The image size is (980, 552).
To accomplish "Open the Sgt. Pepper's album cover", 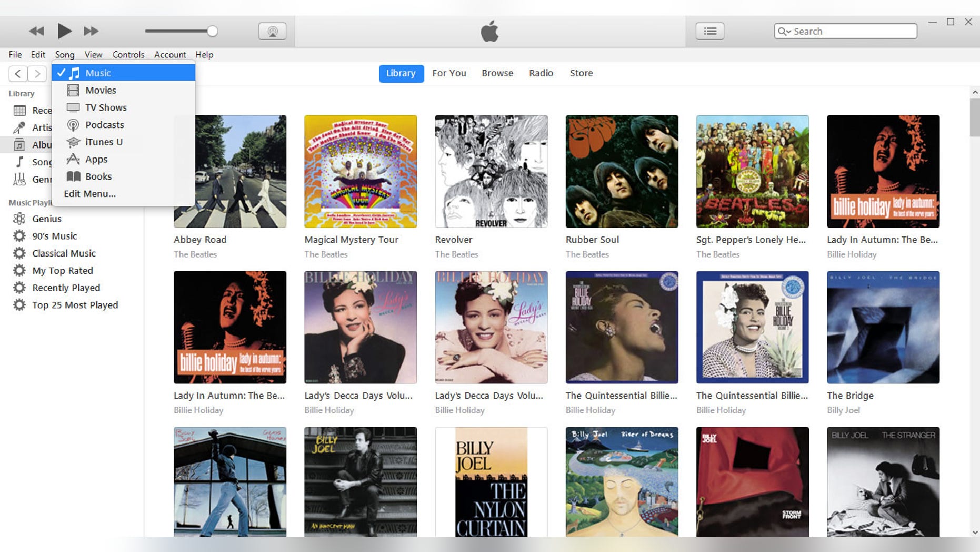I will point(752,171).
